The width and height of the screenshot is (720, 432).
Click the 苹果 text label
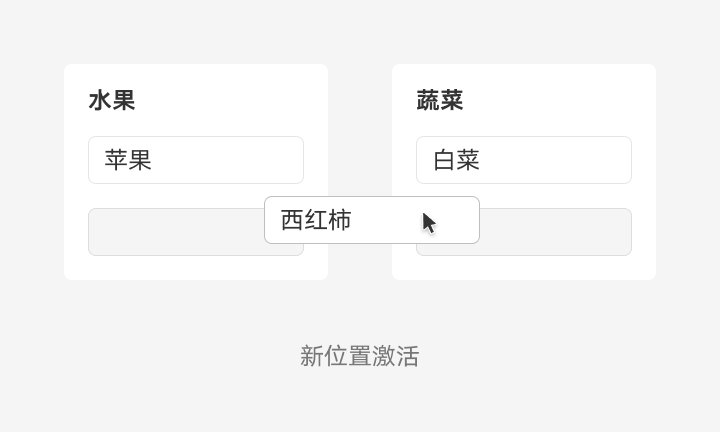click(x=128, y=160)
